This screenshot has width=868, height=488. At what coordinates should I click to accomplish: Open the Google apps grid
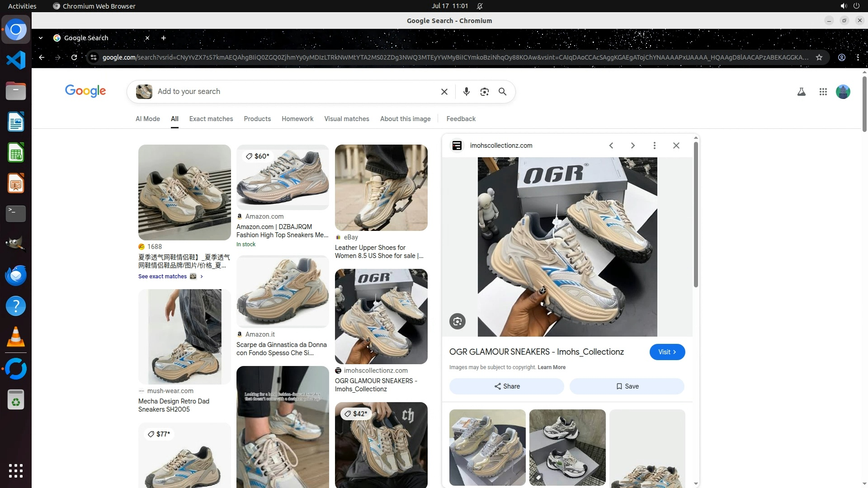[823, 92]
